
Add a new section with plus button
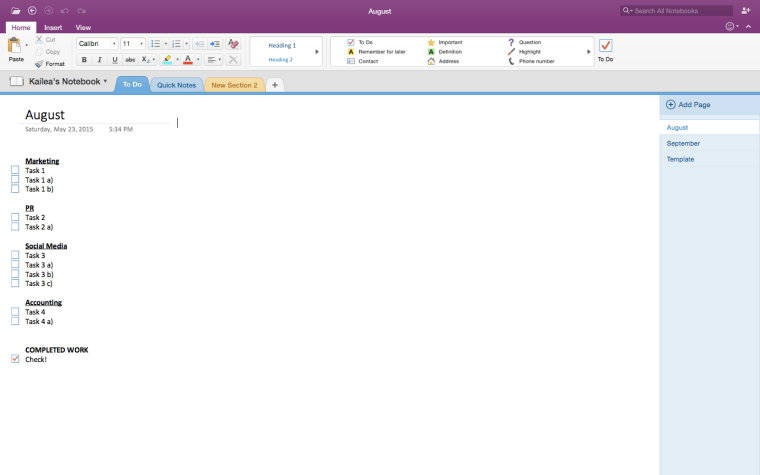(275, 85)
